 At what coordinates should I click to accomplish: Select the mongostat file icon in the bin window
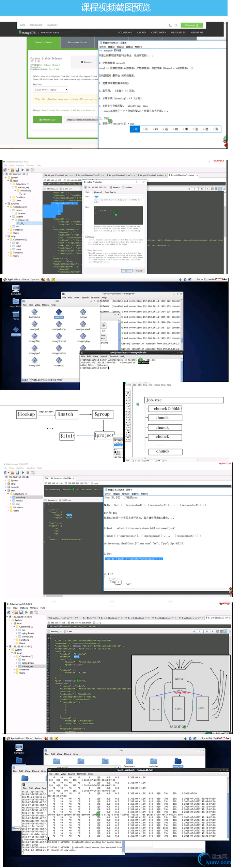34,362
